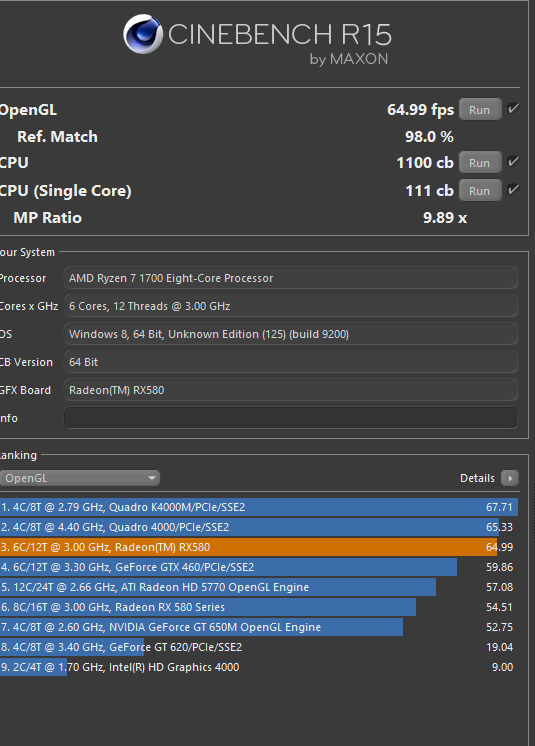Select ranking row 8 GeForce GT 620
The height and width of the screenshot is (746, 535).
click(259, 647)
